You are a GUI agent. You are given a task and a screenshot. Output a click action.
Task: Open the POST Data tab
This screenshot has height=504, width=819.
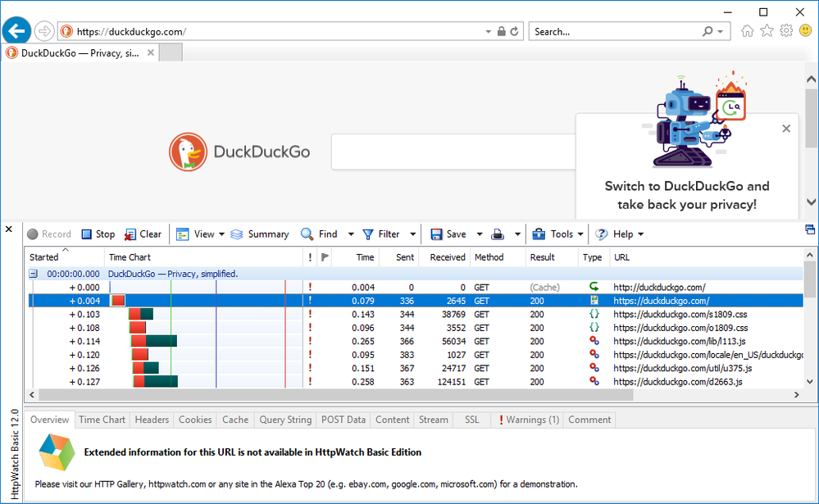click(x=344, y=420)
